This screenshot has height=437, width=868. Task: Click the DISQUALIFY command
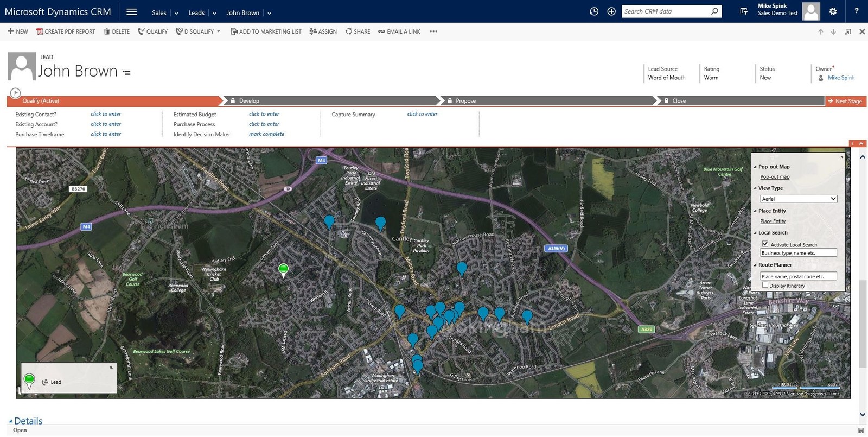[195, 31]
